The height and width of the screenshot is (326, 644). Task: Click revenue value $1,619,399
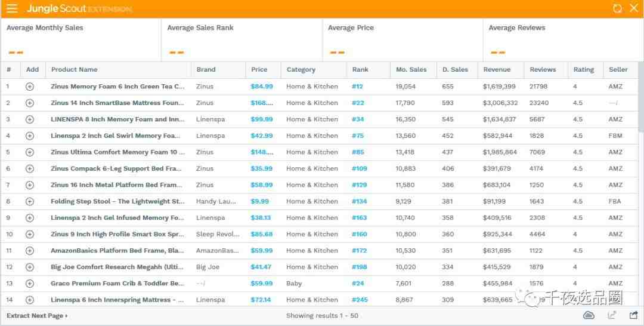click(x=500, y=87)
